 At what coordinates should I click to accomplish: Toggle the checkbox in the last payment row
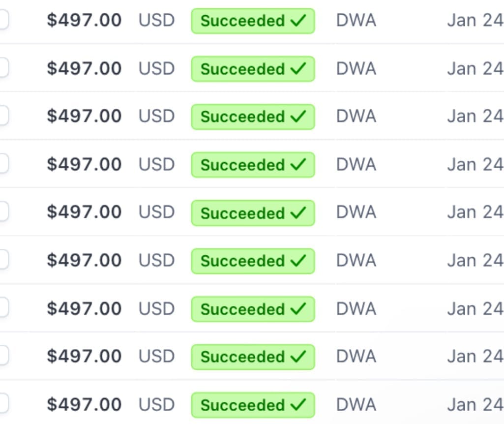tap(3, 404)
